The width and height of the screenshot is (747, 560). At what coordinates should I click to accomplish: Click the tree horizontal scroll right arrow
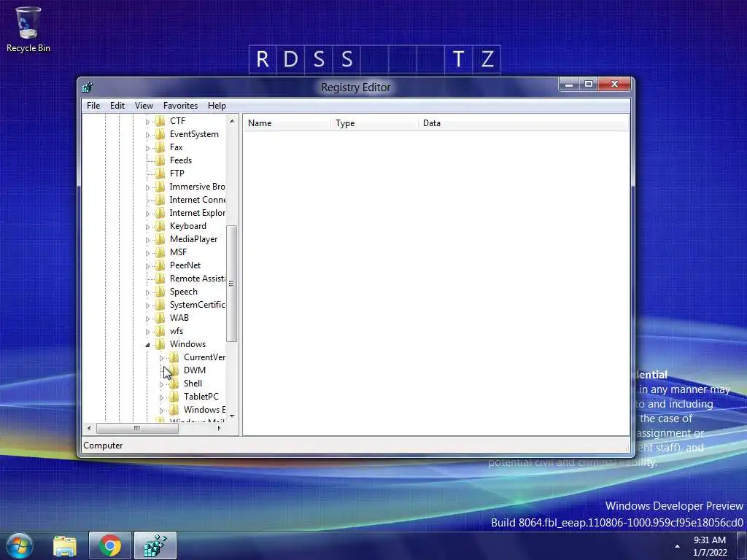coord(219,428)
